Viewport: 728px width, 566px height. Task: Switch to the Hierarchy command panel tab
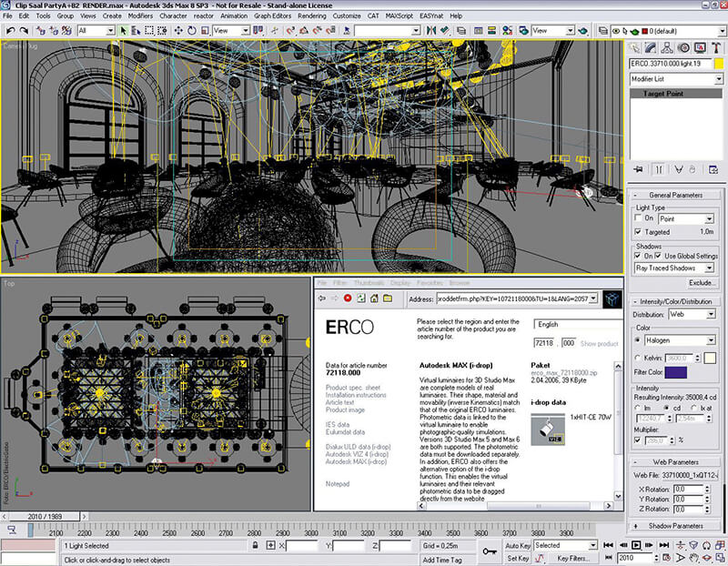667,47
